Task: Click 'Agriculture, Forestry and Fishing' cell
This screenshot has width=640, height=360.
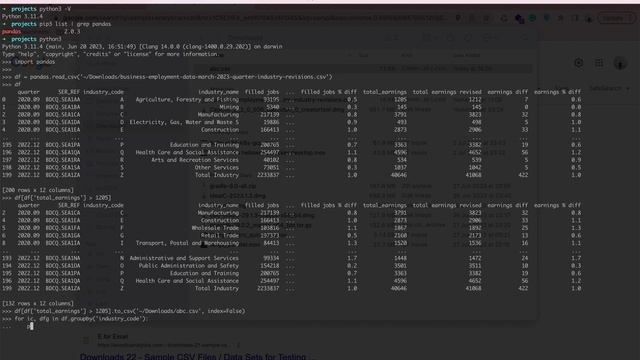Action: pos(187,100)
